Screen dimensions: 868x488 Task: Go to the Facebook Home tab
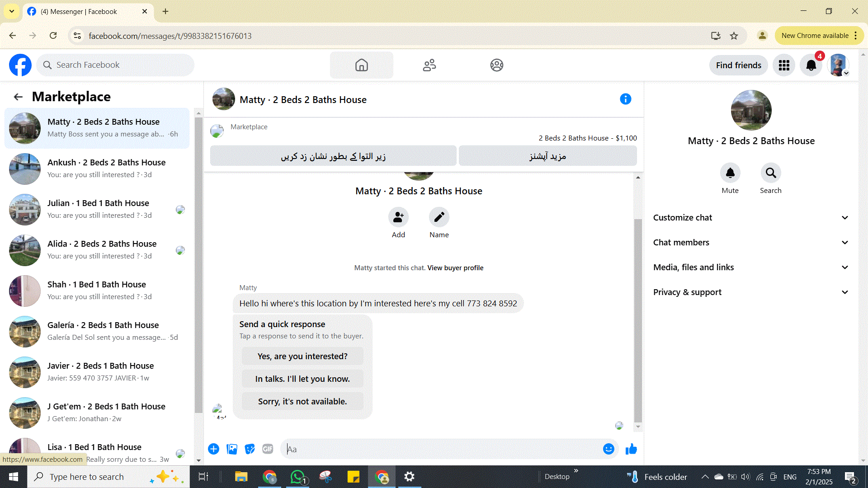[x=361, y=65]
